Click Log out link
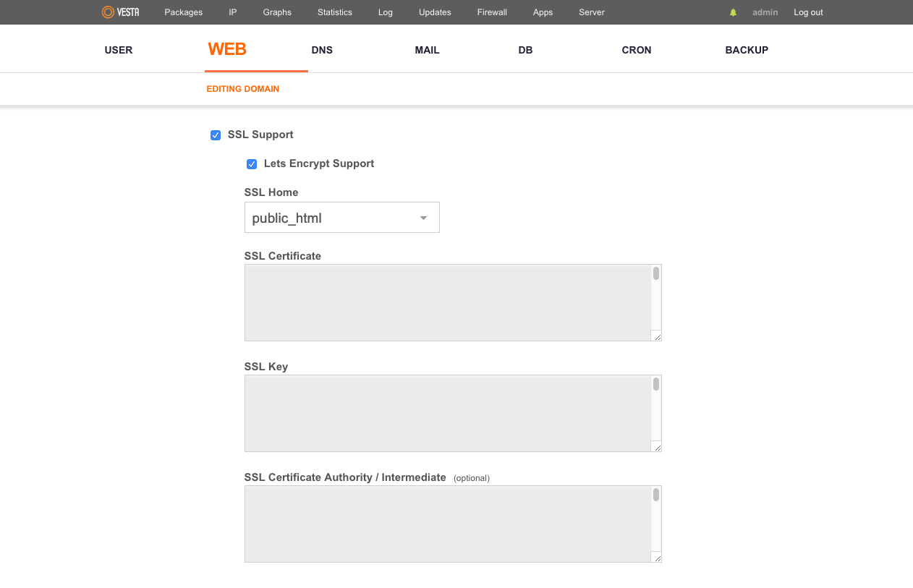913x588 pixels. (x=808, y=12)
